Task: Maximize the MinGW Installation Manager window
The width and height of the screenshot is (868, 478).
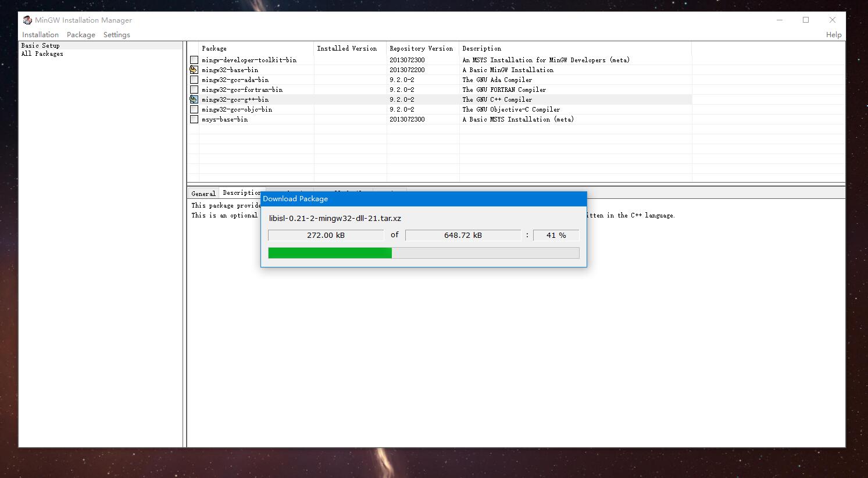Action: (x=806, y=20)
